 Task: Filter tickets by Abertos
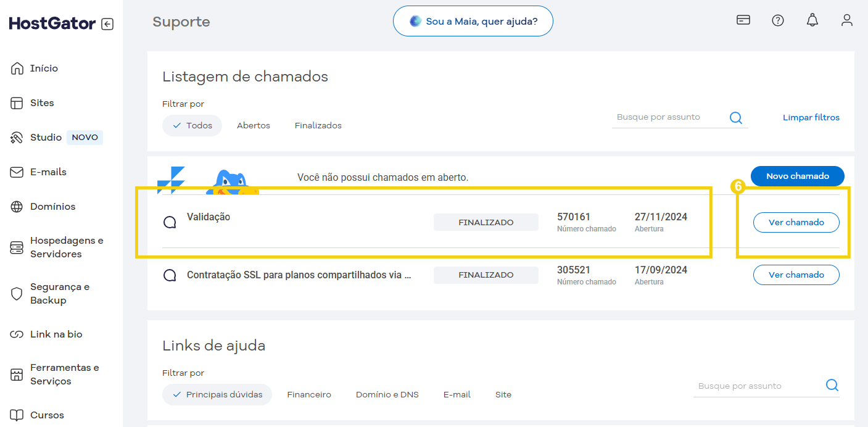click(x=254, y=125)
